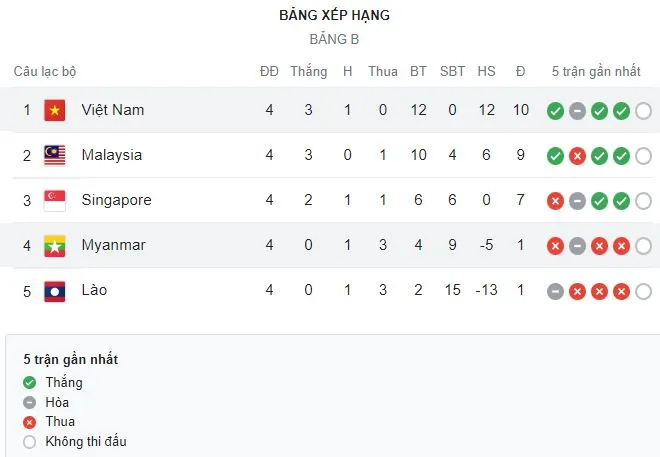This screenshot has height=457, width=660.
Task: Open the Malaysia team link
Action: [x=112, y=155]
